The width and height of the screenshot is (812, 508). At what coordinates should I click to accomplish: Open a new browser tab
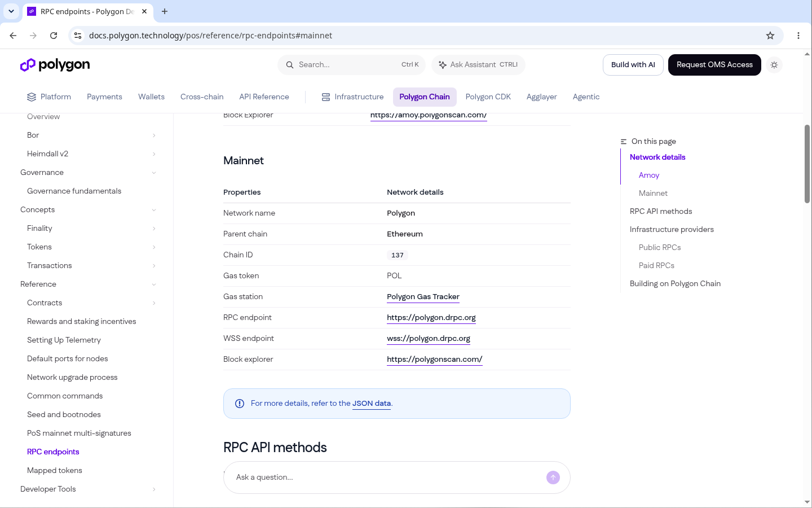coord(165,11)
